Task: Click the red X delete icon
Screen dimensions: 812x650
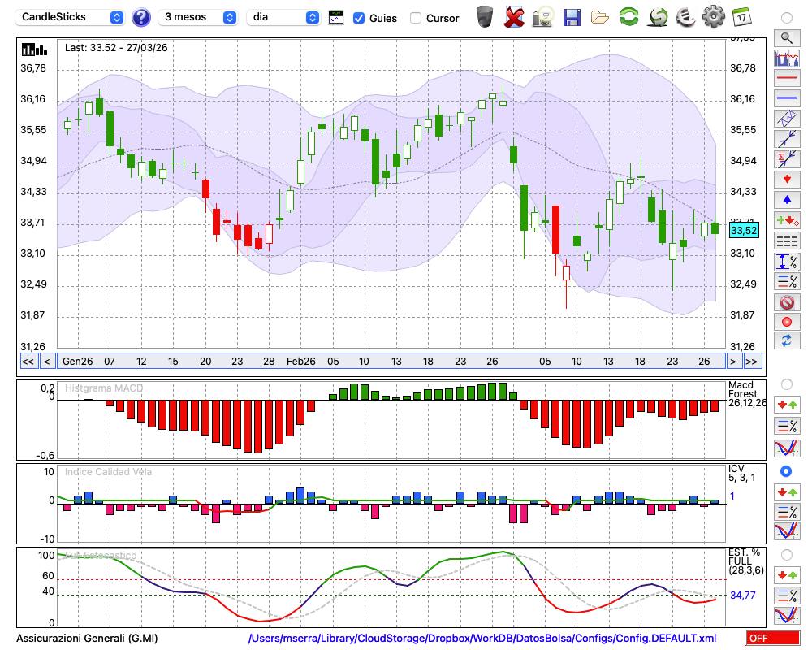Action: 514,17
